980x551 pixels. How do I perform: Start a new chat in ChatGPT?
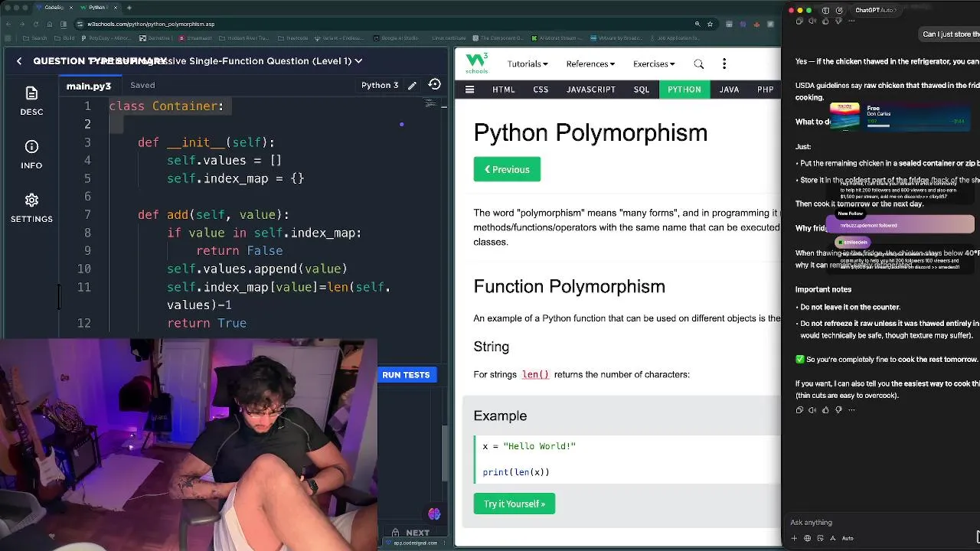[x=839, y=11]
